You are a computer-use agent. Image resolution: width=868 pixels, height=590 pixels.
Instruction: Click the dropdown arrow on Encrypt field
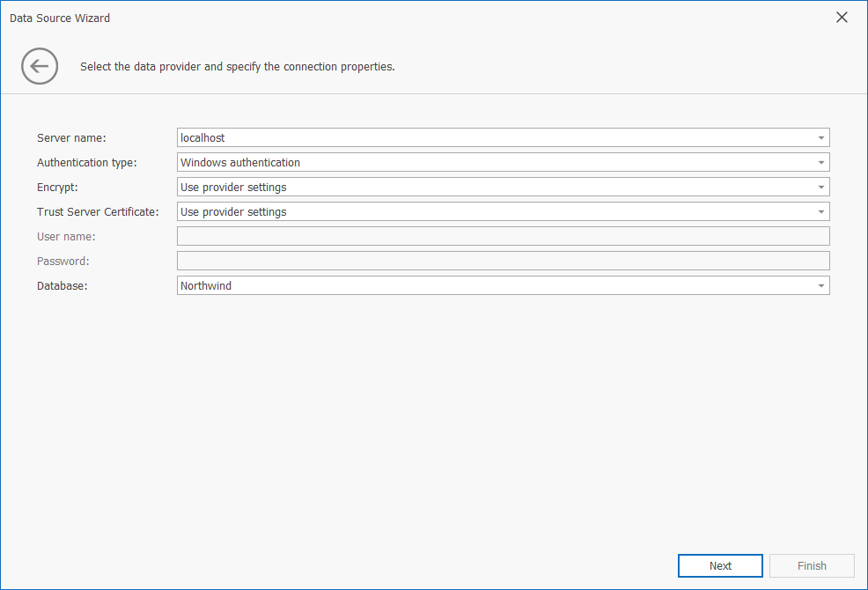pyautogui.click(x=820, y=187)
